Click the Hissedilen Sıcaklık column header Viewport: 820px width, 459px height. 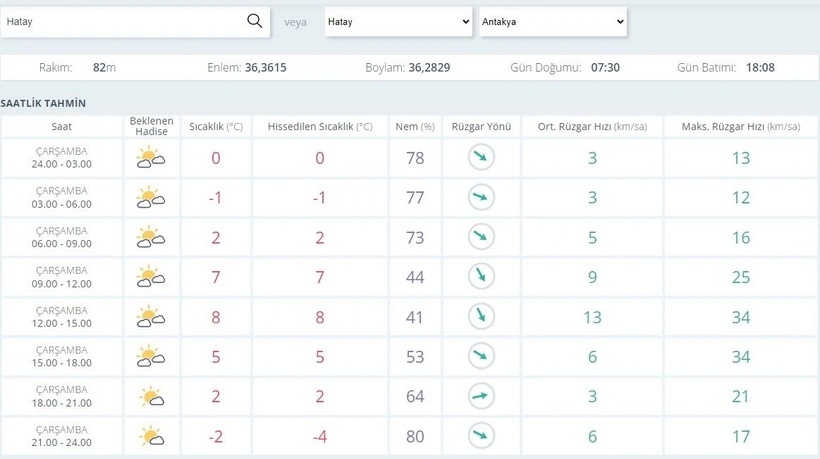pos(320,127)
